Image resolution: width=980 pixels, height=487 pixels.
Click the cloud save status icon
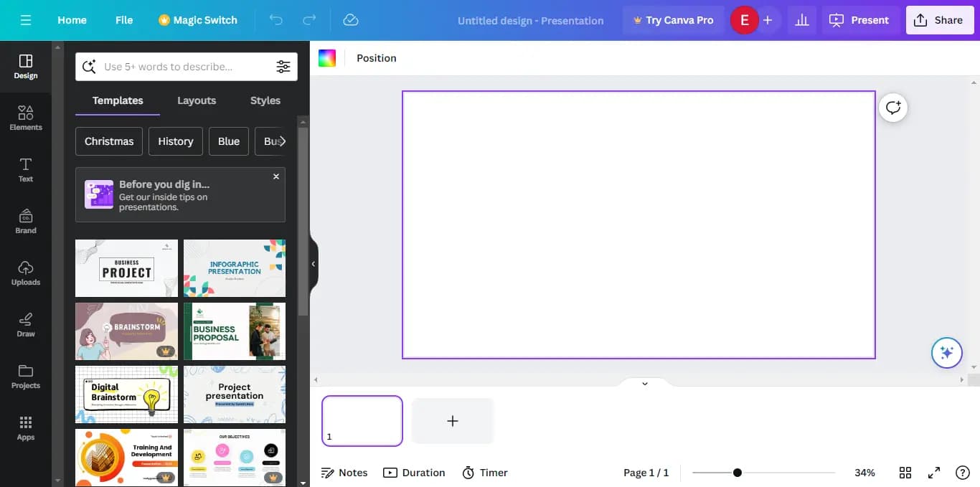[351, 20]
